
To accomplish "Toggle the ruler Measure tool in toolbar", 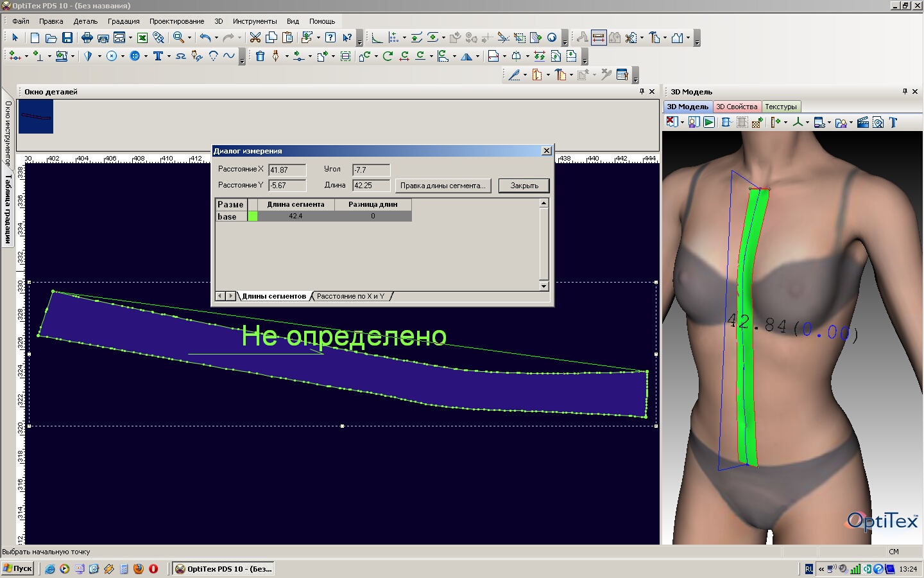I will (598, 38).
